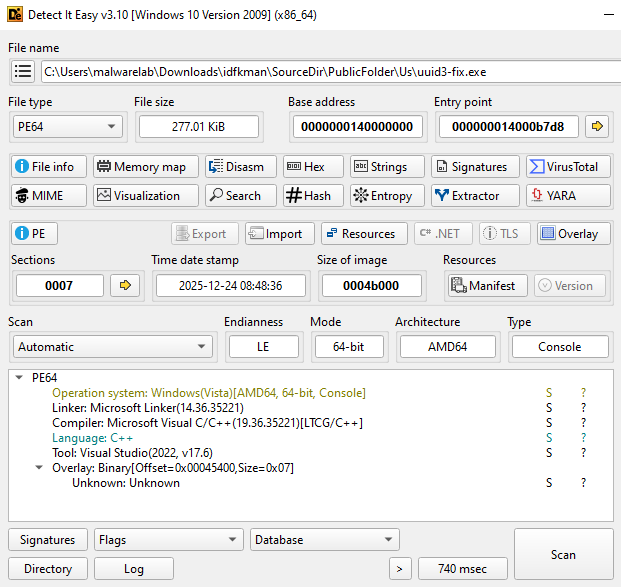Click into the file name path field
The image size is (621, 587).
(x=330, y=72)
